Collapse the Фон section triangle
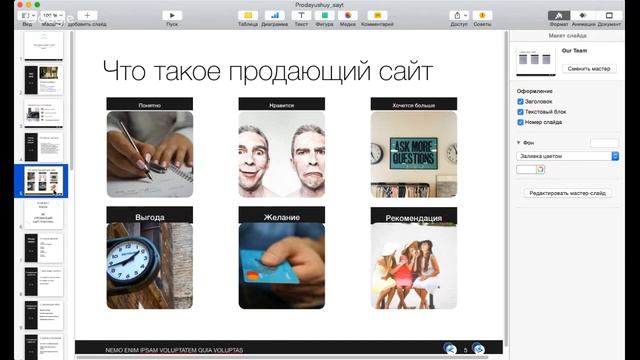This screenshot has height=360, width=640. 518,142
